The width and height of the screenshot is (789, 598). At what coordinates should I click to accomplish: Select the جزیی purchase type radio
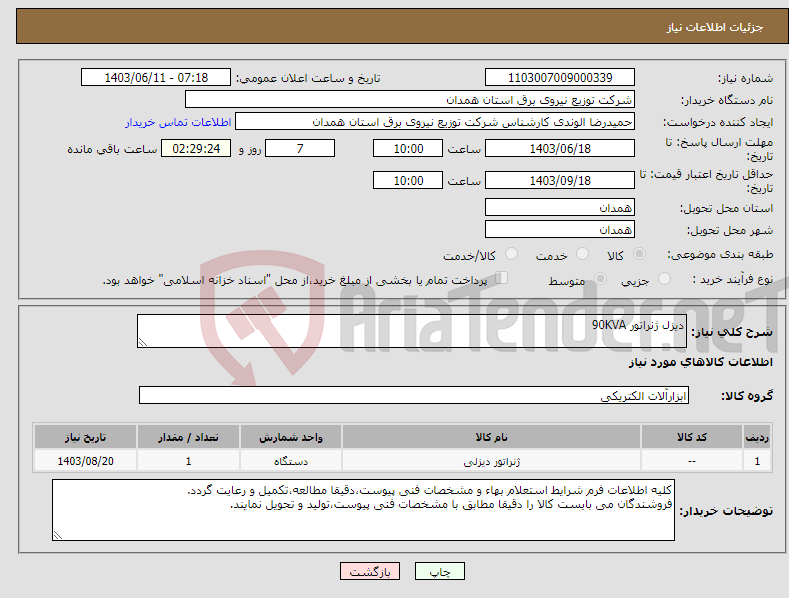click(x=664, y=278)
